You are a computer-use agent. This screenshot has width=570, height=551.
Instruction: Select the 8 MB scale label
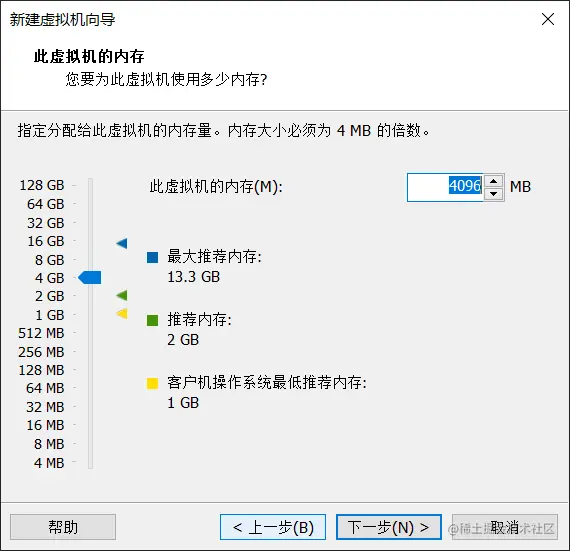(49, 444)
